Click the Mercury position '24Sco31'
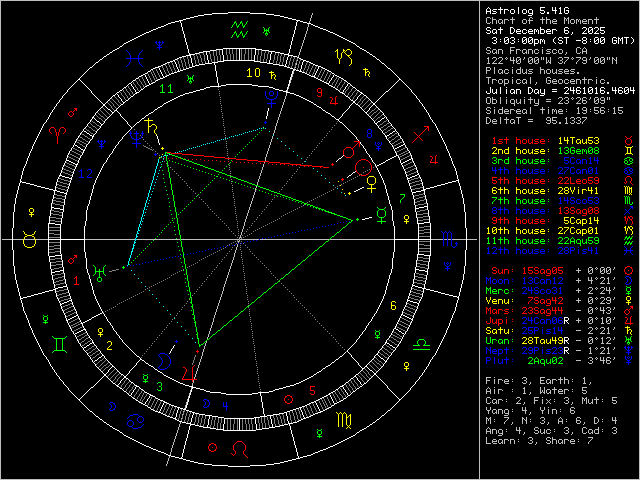This screenshot has width=640, height=480. [x=542, y=291]
